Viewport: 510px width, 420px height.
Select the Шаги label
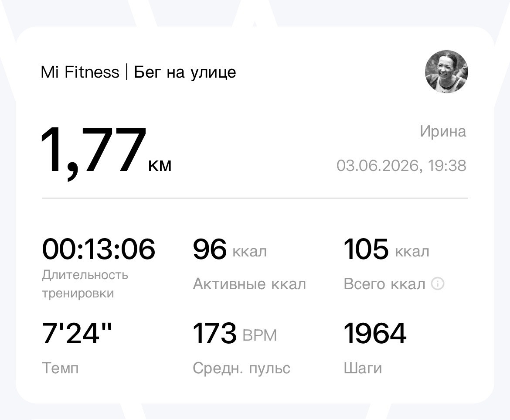(363, 369)
